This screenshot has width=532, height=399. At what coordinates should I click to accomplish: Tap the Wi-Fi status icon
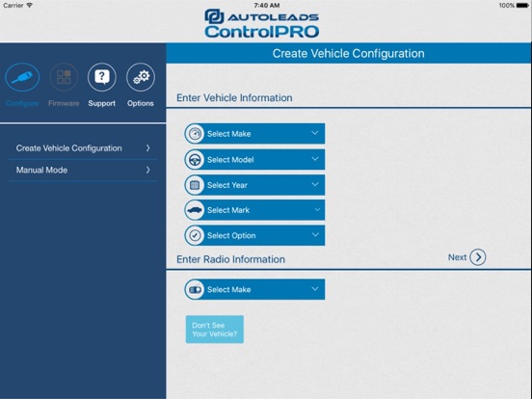pyautogui.click(x=30, y=5)
